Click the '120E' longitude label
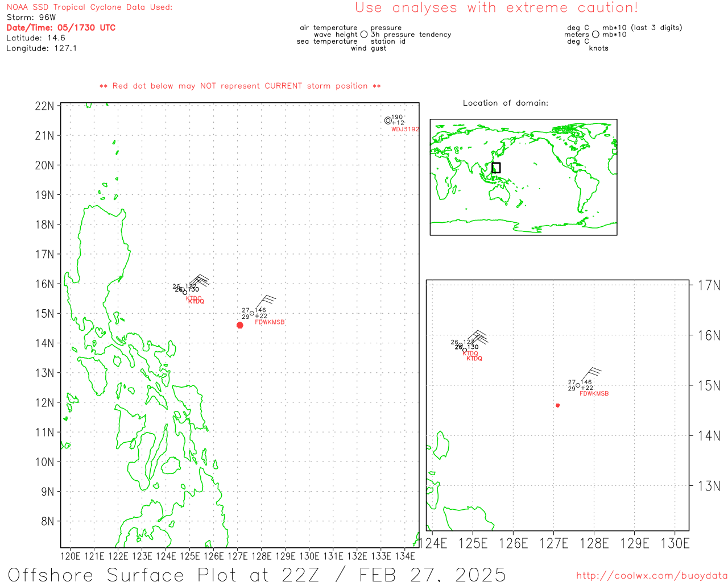 (x=71, y=556)
